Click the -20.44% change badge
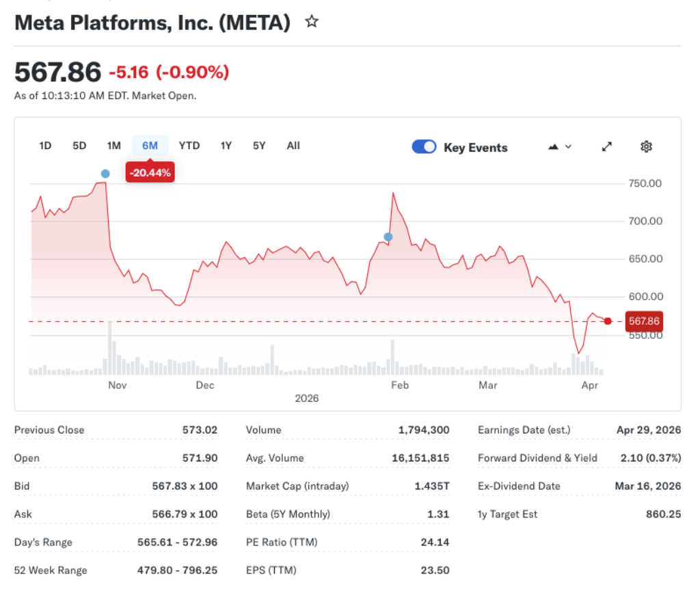700x594 pixels. point(150,173)
